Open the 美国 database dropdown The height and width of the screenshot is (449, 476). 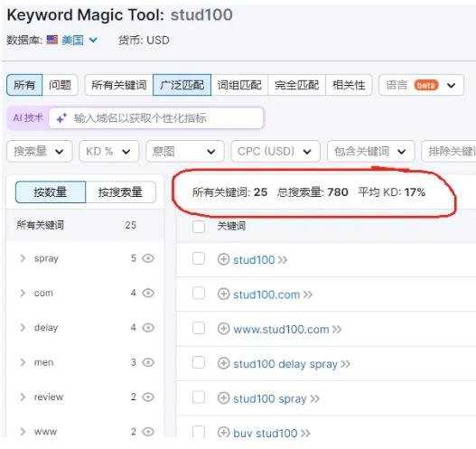[79, 40]
